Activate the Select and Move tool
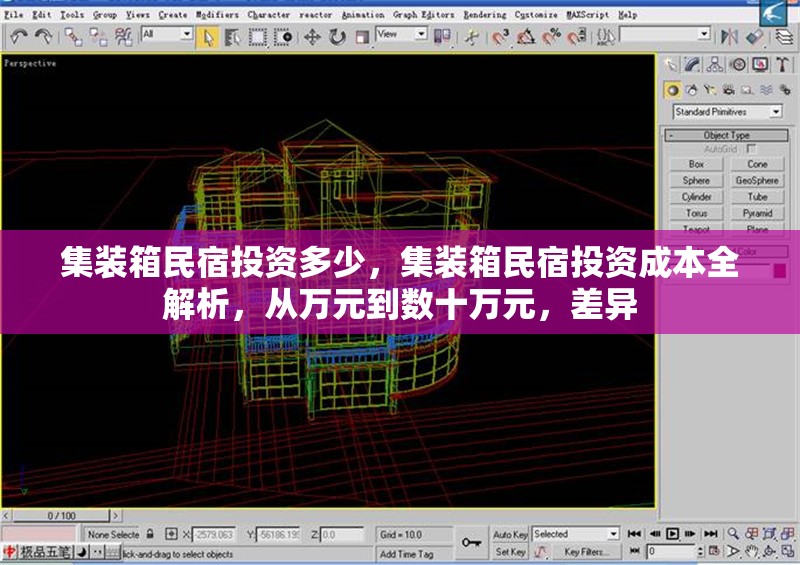This screenshot has height=565, width=800. (x=312, y=37)
